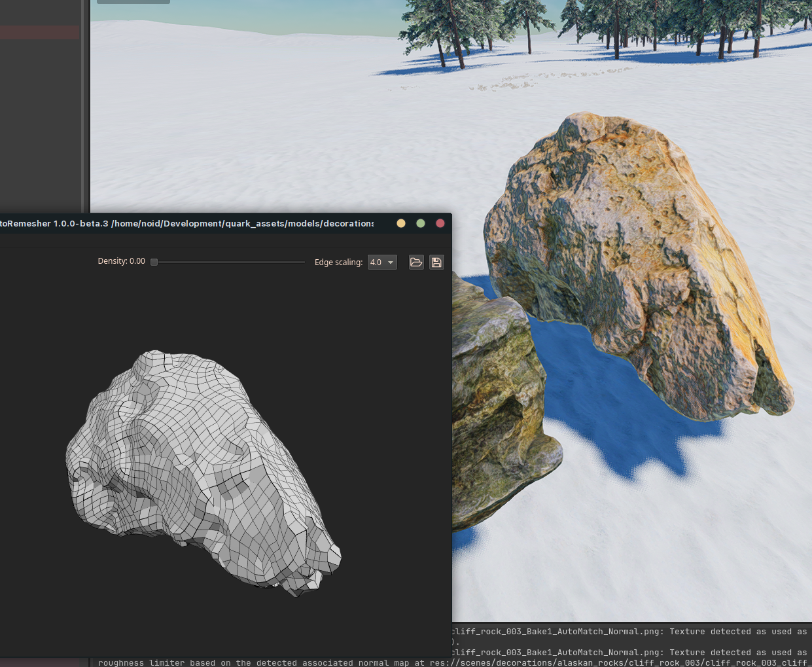This screenshot has width=812, height=667.
Task: Click the red highlighted row in left panel
Action: point(39,32)
